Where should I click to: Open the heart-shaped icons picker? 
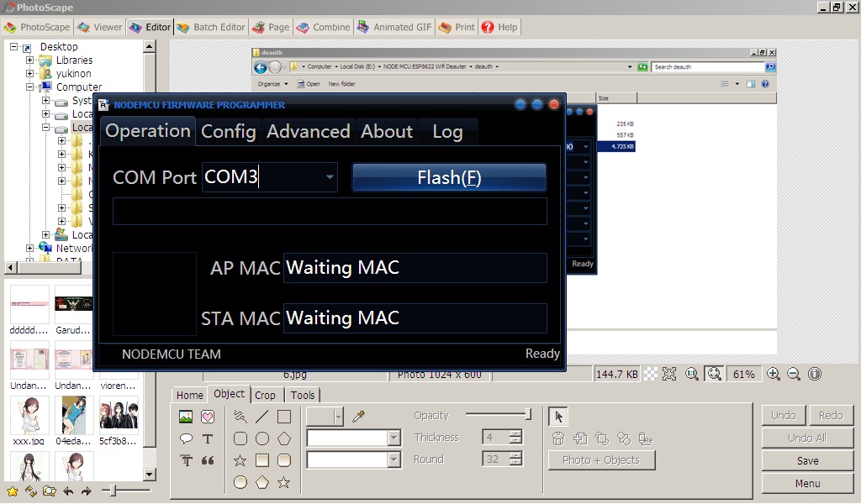208,417
